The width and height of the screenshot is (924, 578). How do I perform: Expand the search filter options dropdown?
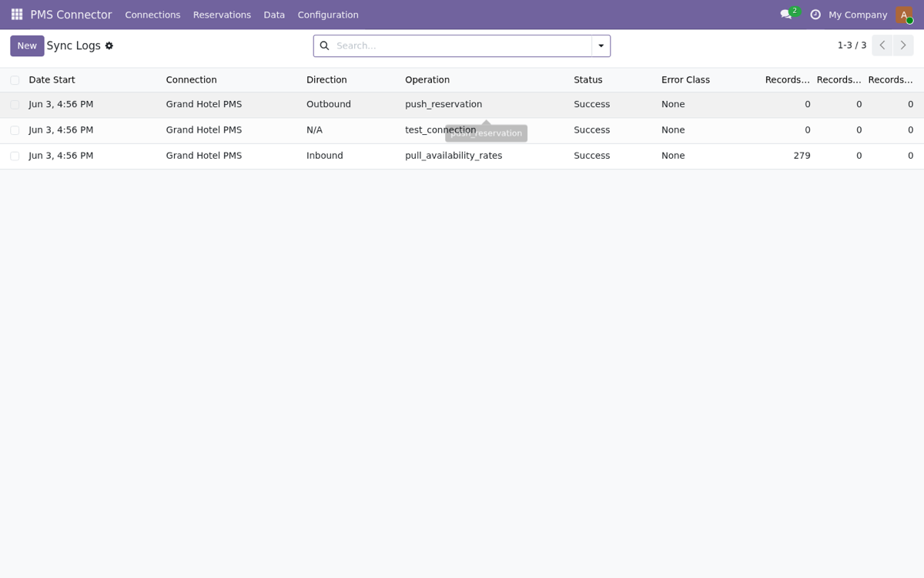coord(601,46)
